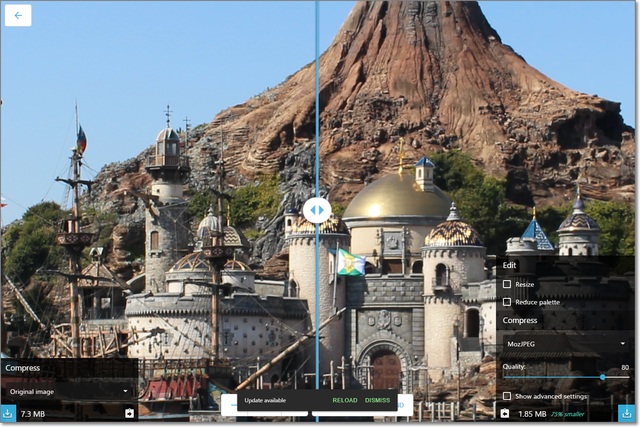Click the right Compress section heading

coord(520,321)
